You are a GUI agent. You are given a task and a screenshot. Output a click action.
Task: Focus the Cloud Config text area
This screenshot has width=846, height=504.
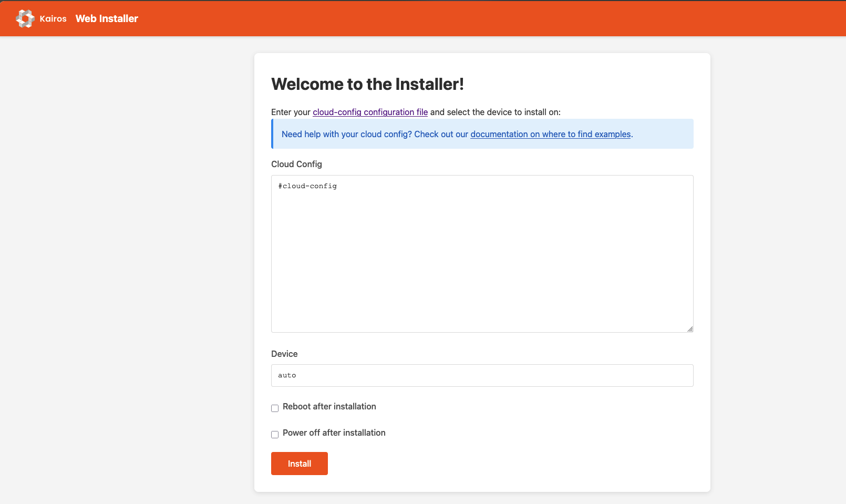click(x=482, y=254)
